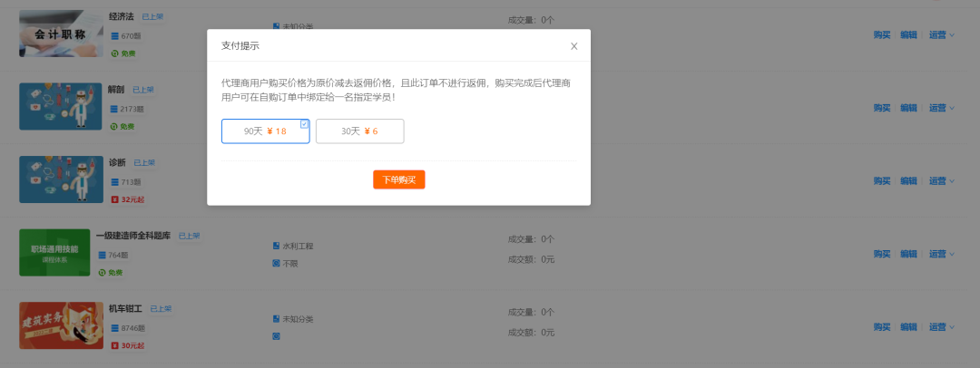Click 编辑 for 一级建造师全科题库
This screenshot has width=980, height=368.
(x=908, y=255)
